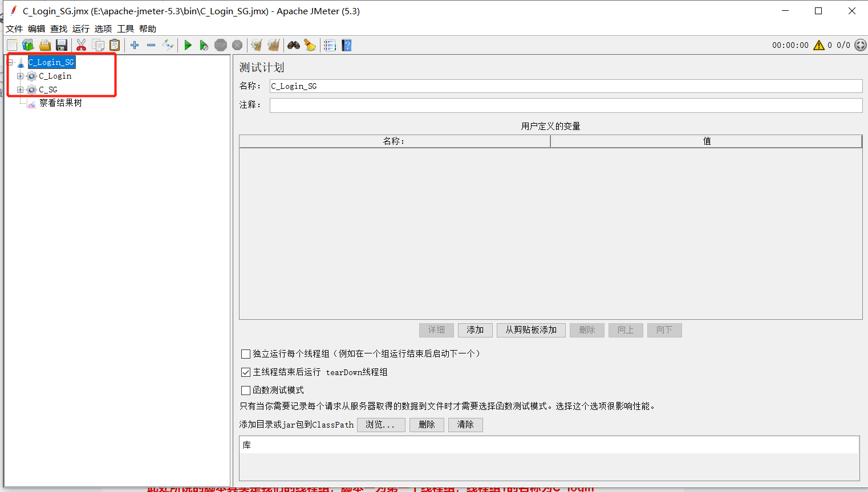This screenshot has width=868, height=492.
Task: Open the 运行 menu
Action: point(80,29)
